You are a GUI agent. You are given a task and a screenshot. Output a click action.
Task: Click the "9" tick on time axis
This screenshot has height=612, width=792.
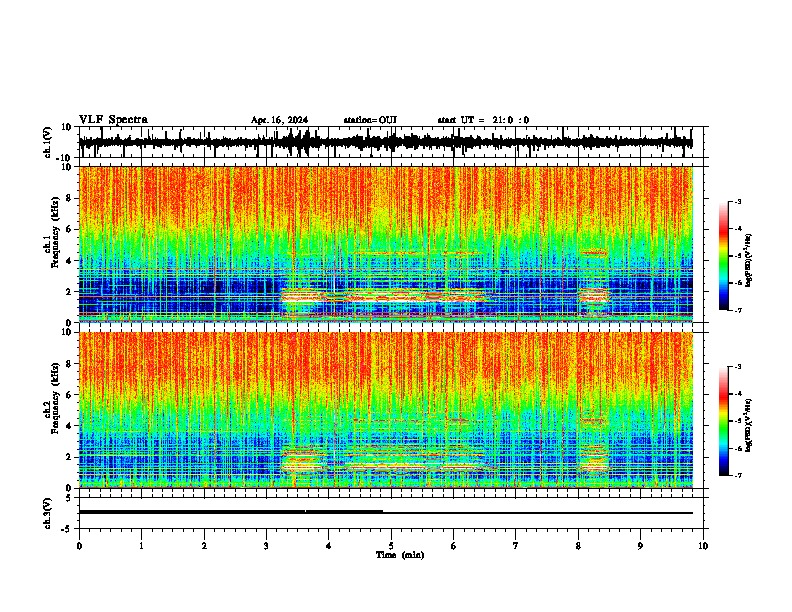(640, 546)
